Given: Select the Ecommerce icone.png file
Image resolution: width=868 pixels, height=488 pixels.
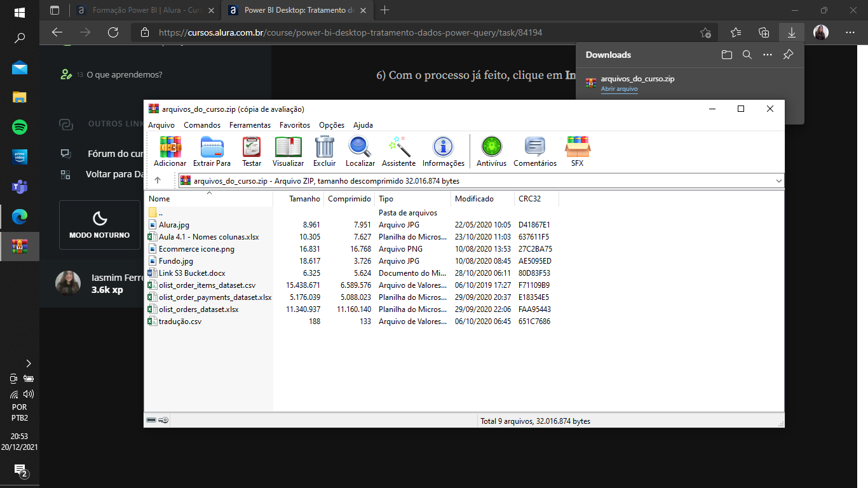Looking at the screenshot, I should [353, 249].
